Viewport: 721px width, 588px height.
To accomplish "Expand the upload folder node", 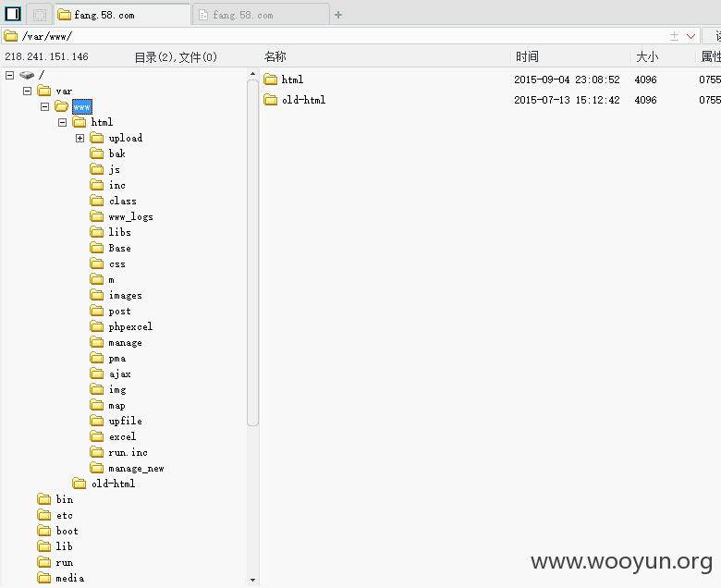I will tap(80, 138).
